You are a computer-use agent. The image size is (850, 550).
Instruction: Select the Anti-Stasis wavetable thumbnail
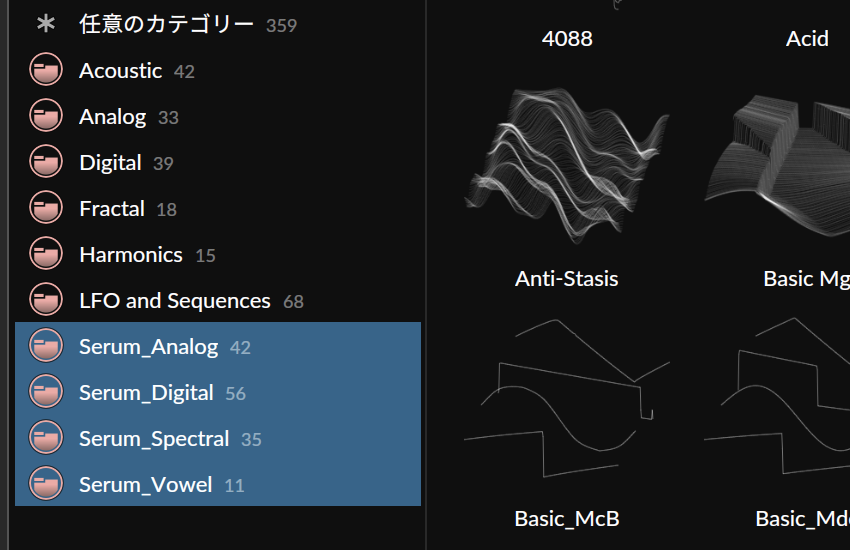point(567,165)
